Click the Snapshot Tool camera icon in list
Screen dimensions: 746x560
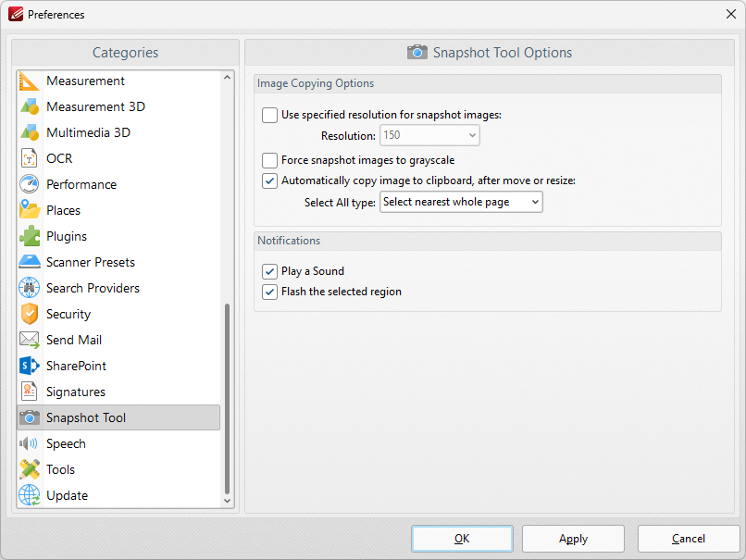point(30,417)
